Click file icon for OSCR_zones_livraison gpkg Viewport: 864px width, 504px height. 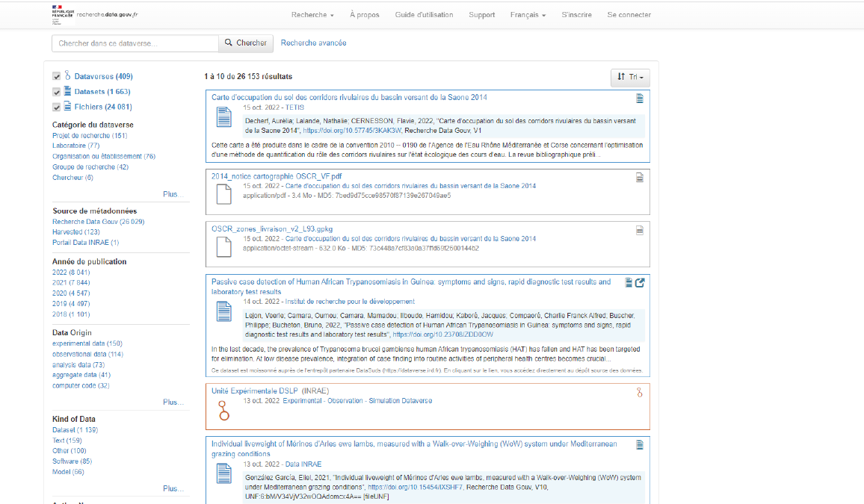pos(223,247)
